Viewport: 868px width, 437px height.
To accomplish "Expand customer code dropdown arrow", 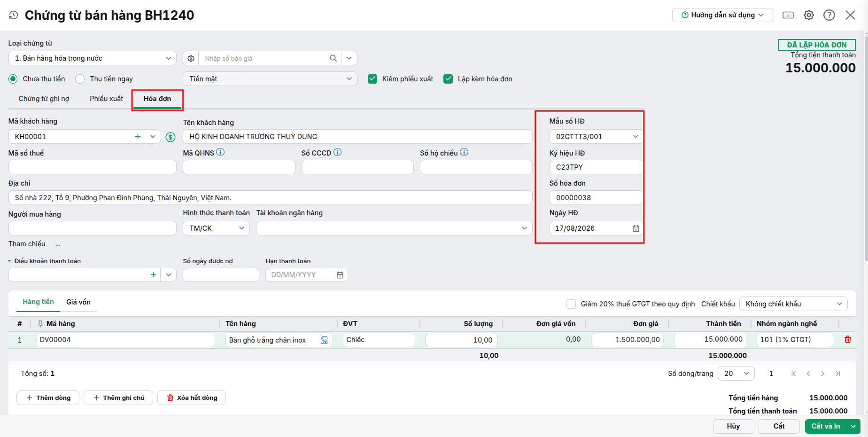I will point(153,137).
